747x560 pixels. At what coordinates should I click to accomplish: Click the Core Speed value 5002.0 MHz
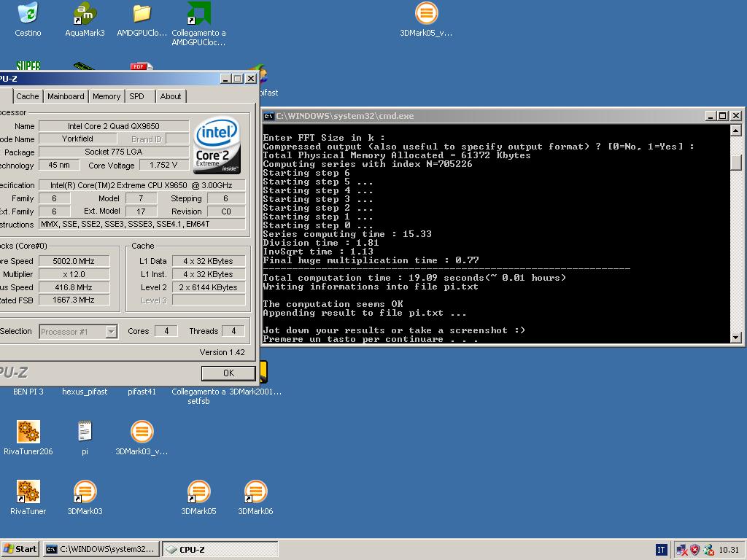pos(74,261)
